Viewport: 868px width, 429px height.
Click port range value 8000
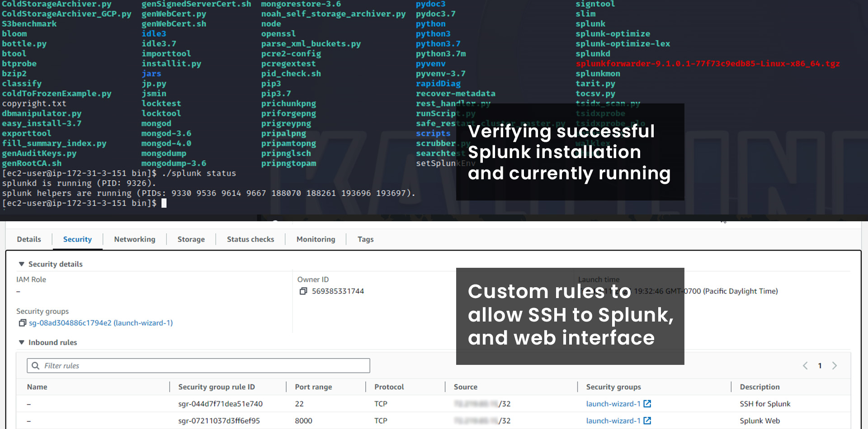(303, 420)
